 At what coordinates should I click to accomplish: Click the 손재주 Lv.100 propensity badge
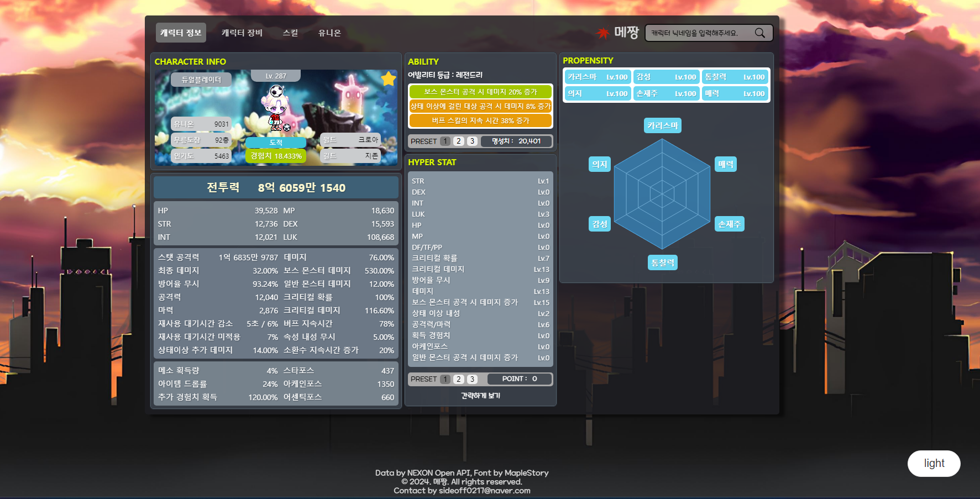[666, 94]
